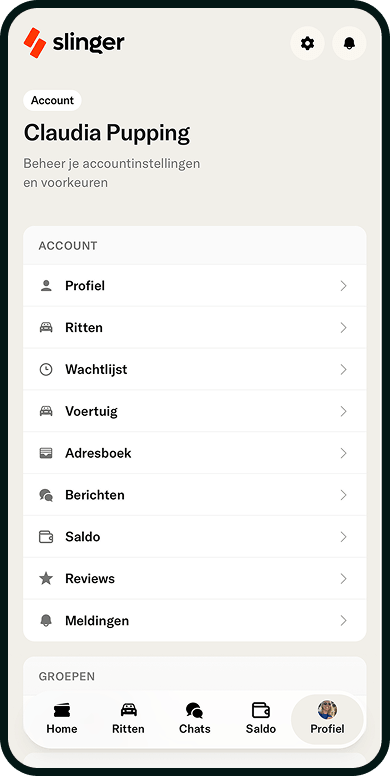The width and height of the screenshot is (390, 776).
Task: Click the Slinger logo
Action: [74, 43]
